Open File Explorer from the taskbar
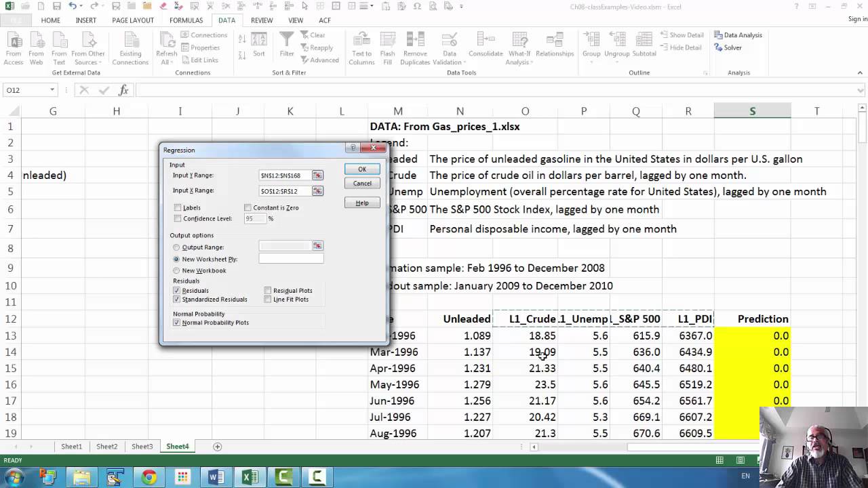The width and height of the screenshot is (868, 488). click(x=81, y=477)
